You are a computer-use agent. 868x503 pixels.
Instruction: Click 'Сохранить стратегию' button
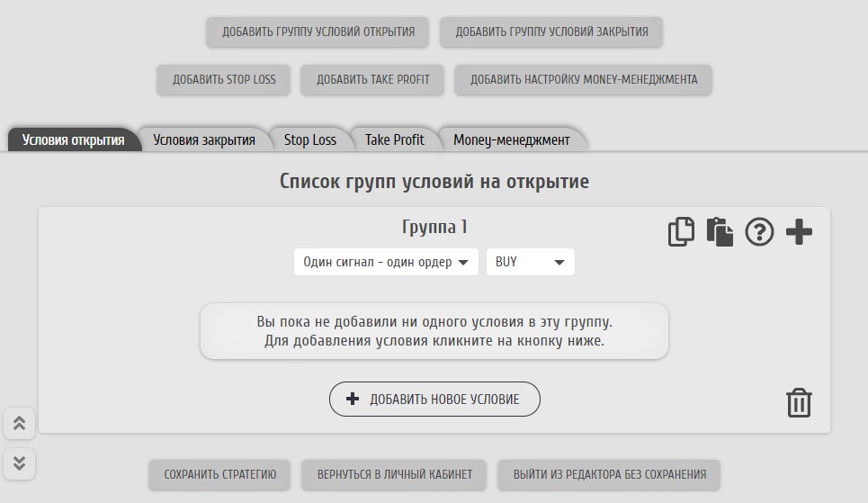(x=219, y=474)
